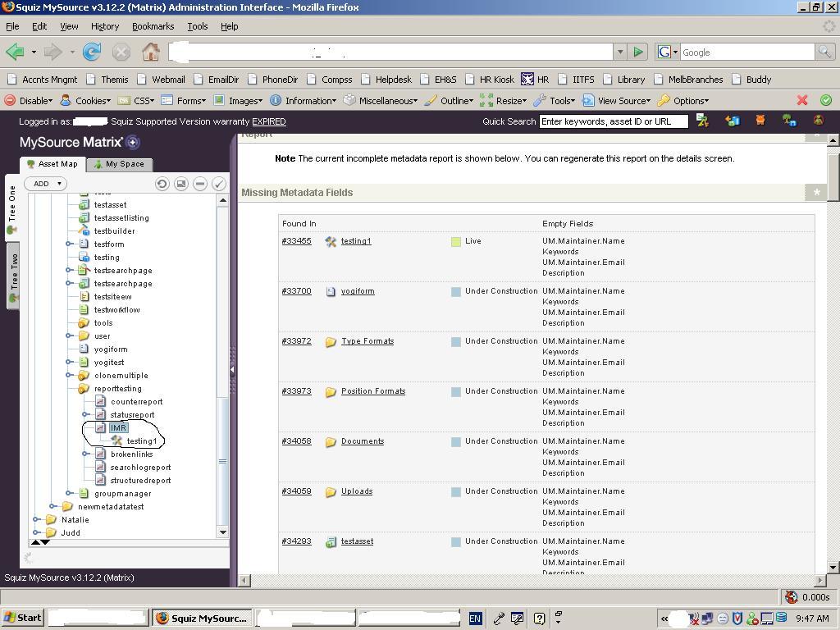Expand the statusreport tree node
840x630 pixels.
85,414
